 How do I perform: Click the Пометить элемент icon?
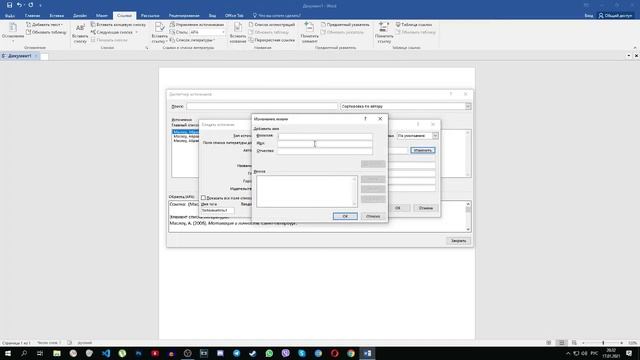click(309, 28)
